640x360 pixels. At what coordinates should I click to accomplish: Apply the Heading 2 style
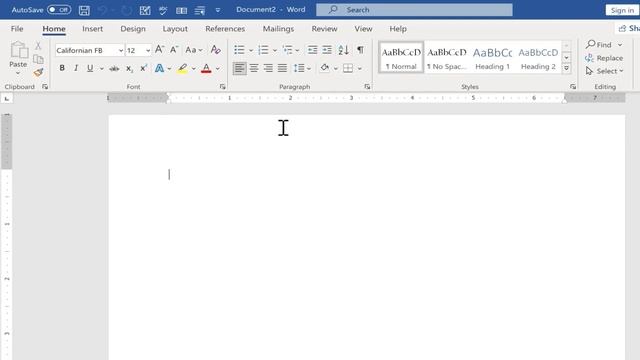click(x=538, y=58)
